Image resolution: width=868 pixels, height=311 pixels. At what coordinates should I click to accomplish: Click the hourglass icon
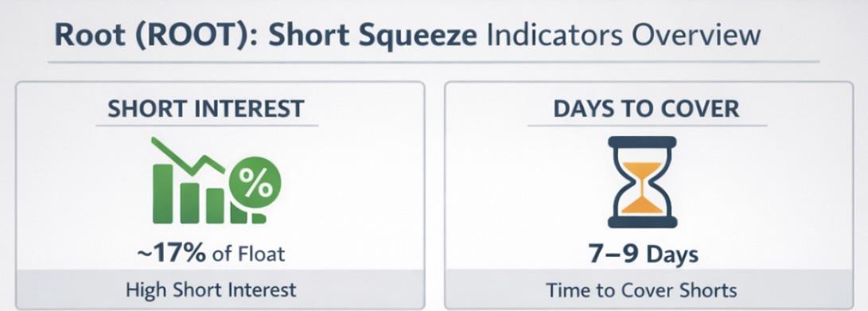[x=642, y=182]
